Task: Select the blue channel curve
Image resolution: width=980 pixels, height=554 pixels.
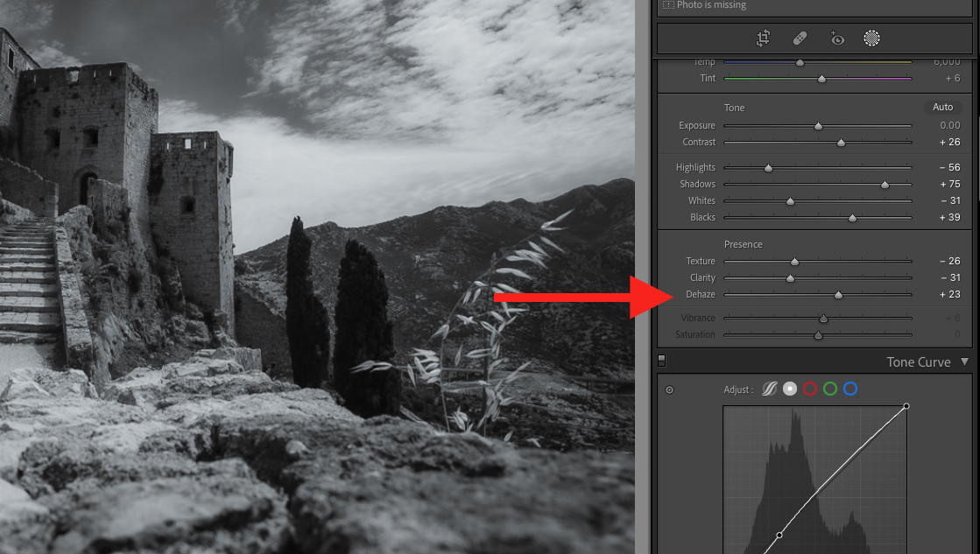Action: tap(850, 389)
